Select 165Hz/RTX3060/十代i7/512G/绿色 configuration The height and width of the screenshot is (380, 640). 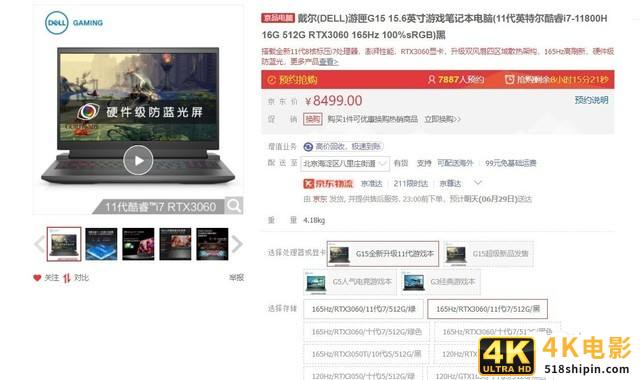367,331
